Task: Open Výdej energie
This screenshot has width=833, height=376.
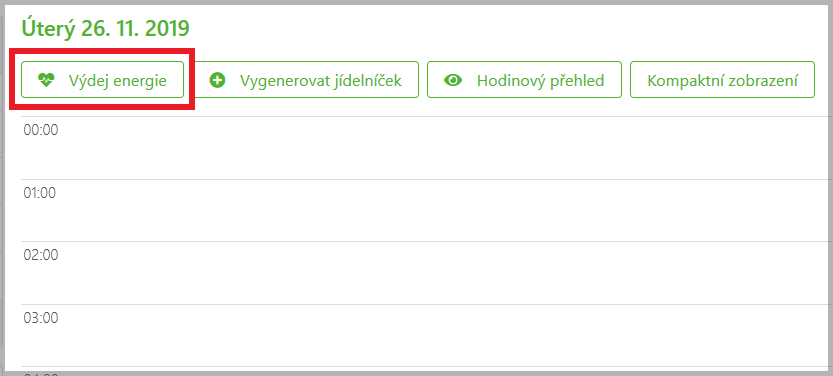Action: (103, 80)
